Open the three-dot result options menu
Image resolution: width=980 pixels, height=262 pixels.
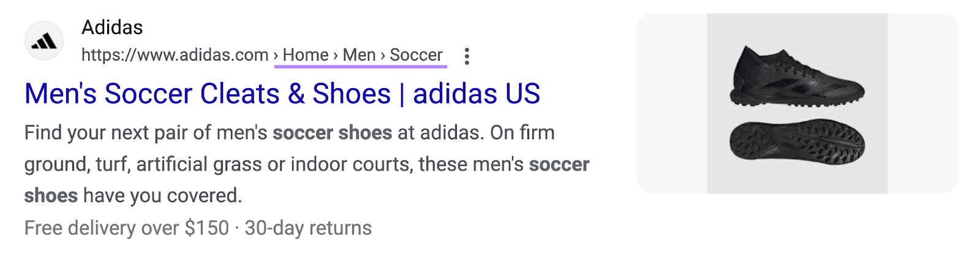click(467, 56)
